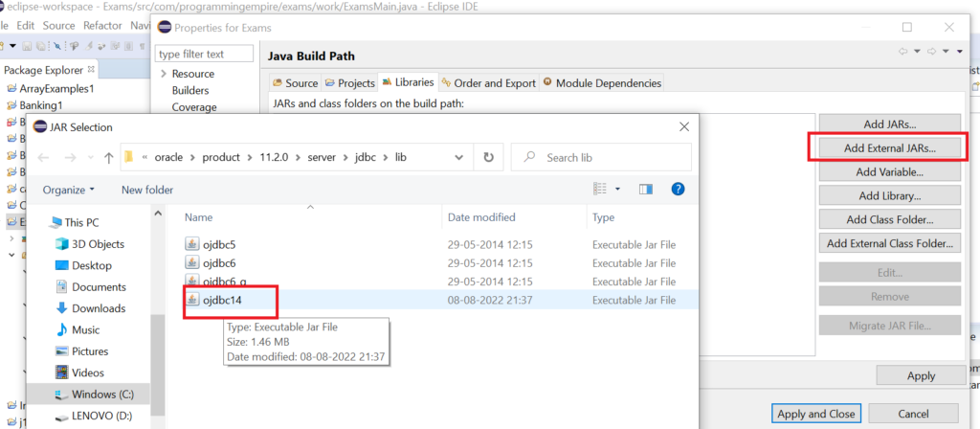Open 3D Objects folder

[x=98, y=244]
